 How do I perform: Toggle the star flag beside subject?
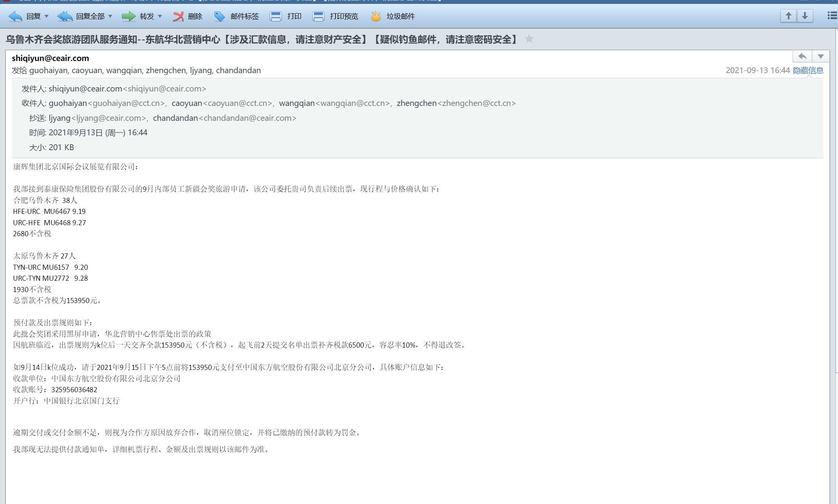pos(529,39)
